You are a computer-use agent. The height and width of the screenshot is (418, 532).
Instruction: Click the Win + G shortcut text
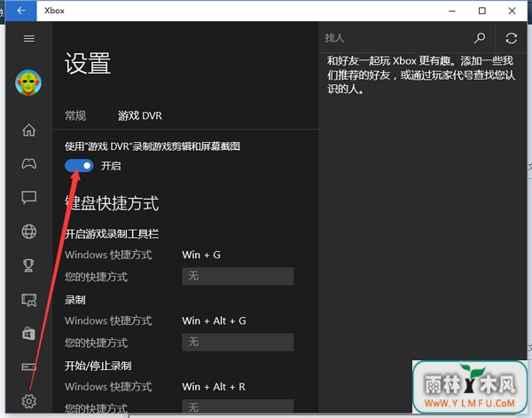click(x=201, y=255)
